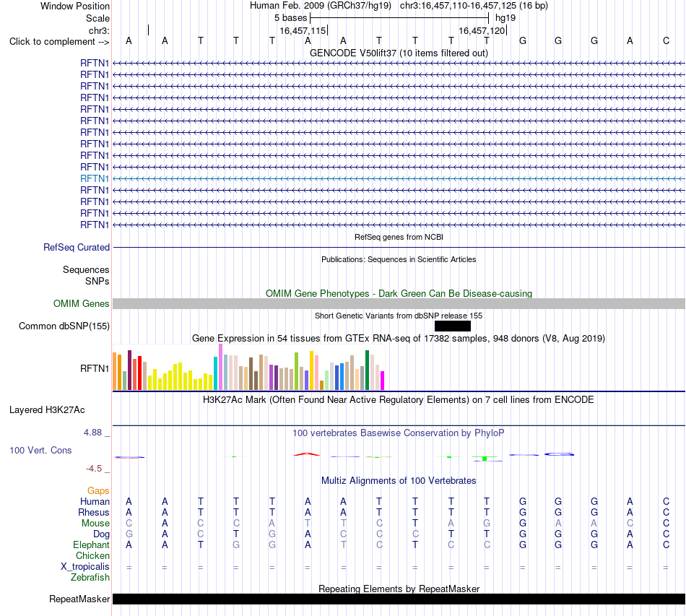686x616 pixels.
Task: Click the 4.88 upper scale value
Action: [92, 433]
